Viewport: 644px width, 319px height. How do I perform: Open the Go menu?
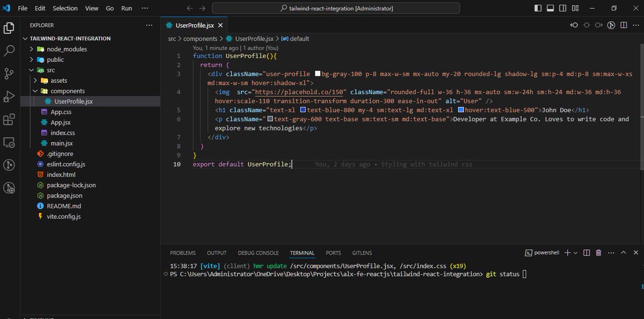click(x=109, y=9)
